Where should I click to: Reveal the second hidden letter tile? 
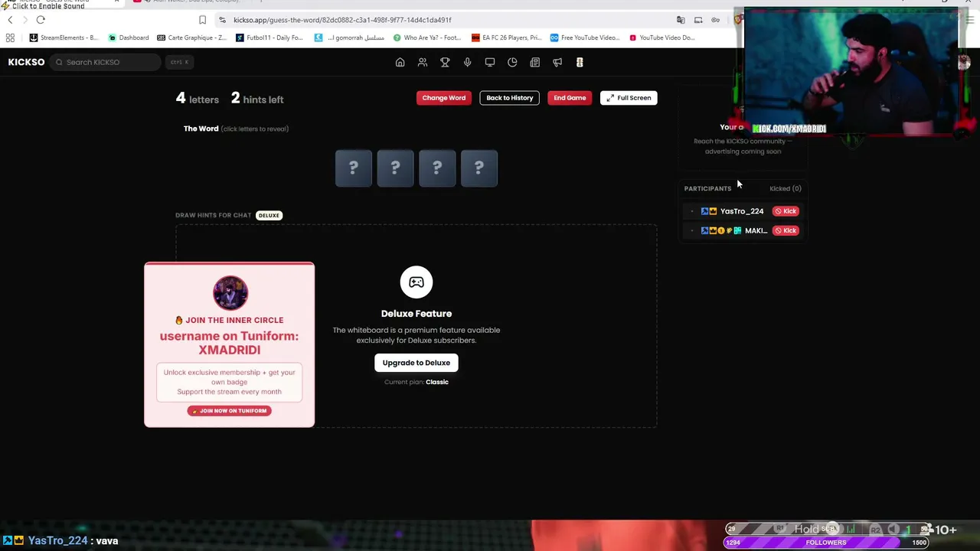tap(395, 168)
